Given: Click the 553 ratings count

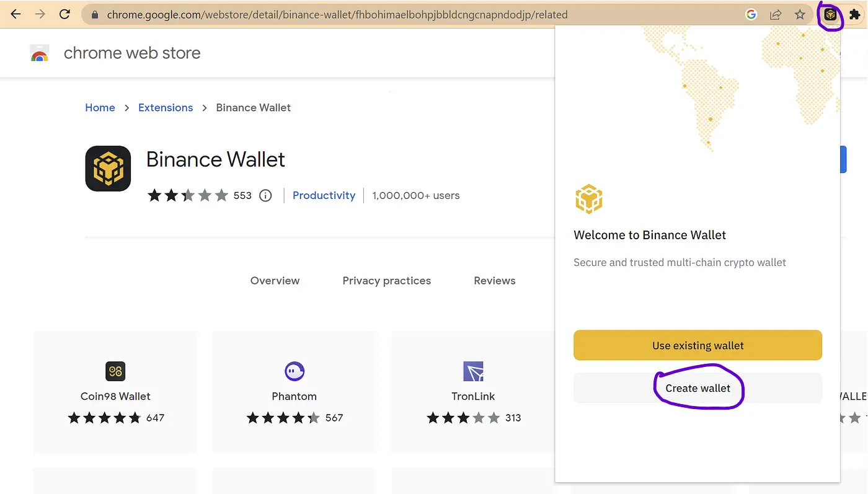Looking at the screenshot, I should coord(242,196).
